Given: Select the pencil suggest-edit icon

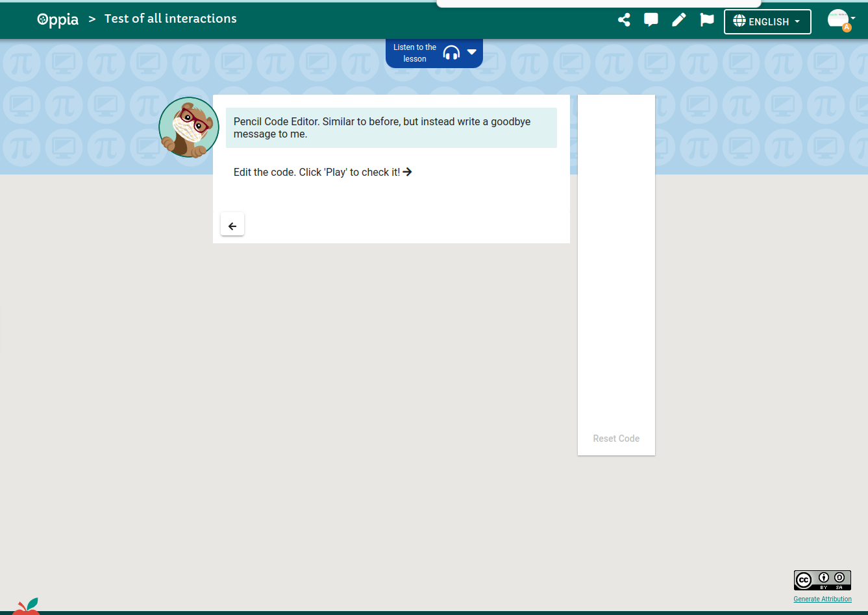Looking at the screenshot, I should point(678,20).
